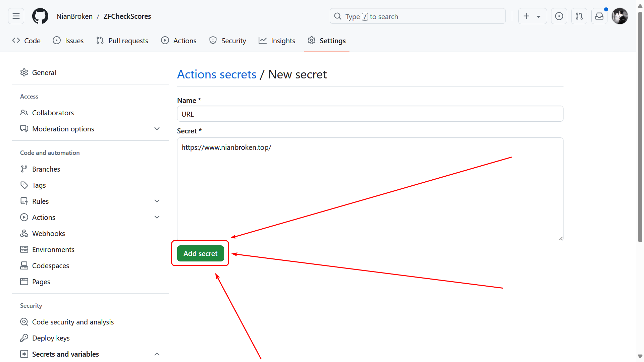Open the pull requests header icon
The width and height of the screenshot is (644, 362).
[x=579, y=16]
